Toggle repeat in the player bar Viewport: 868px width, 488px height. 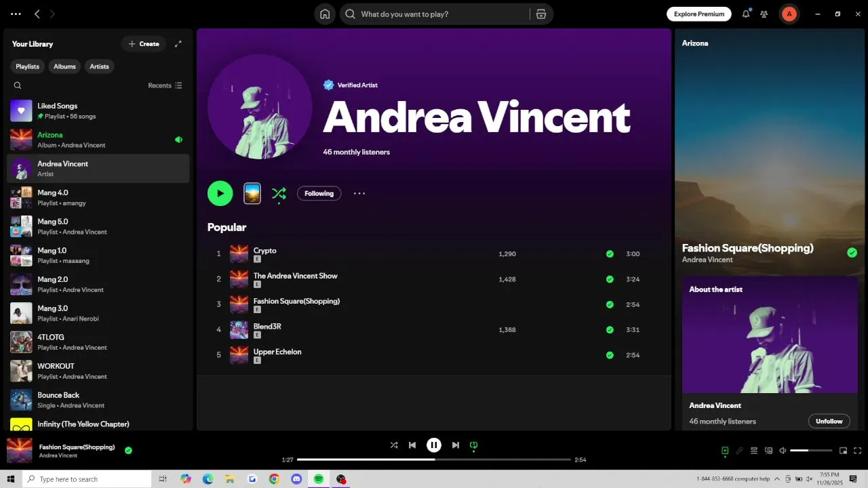pyautogui.click(x=474, y=445)
